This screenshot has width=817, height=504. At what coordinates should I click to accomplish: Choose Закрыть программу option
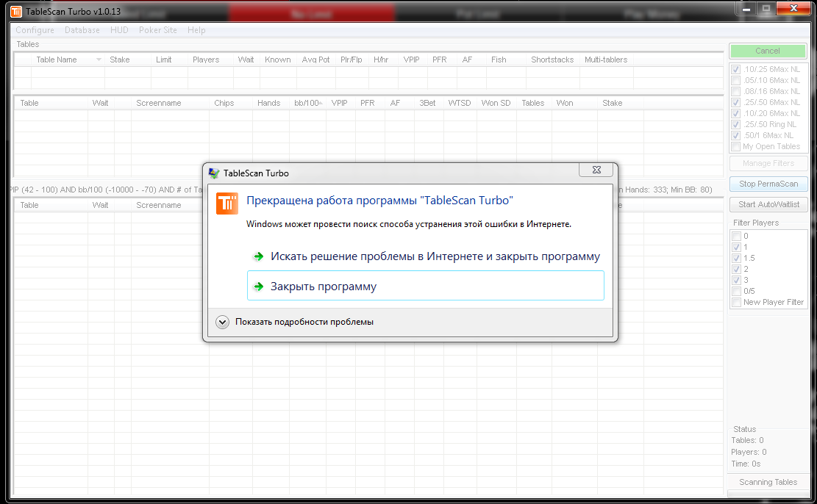tap(425, 285)
